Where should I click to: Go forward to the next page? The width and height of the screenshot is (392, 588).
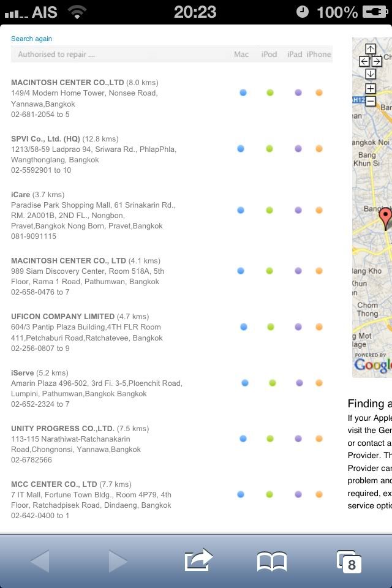pyautogui.click(x=118, y=560)
